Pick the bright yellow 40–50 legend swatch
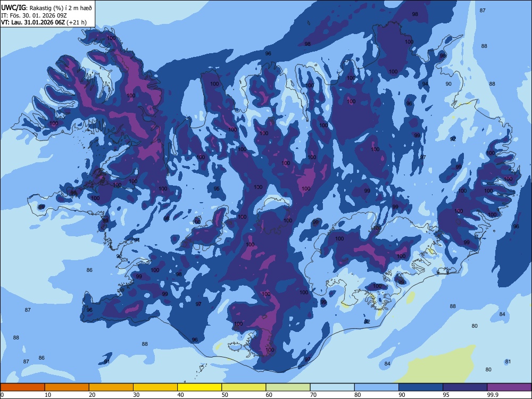The width and height of the screenshot is (532, 399). tap(199, 387)
